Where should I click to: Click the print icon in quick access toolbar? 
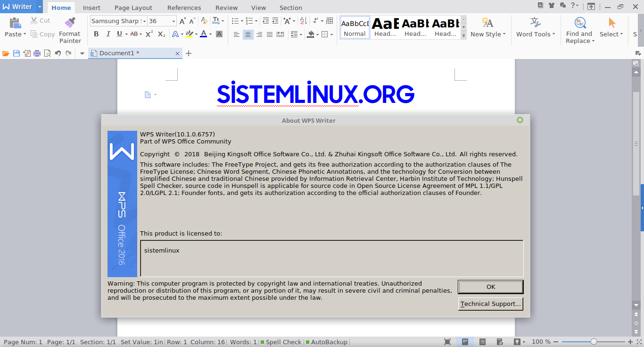tap(37, 53)
